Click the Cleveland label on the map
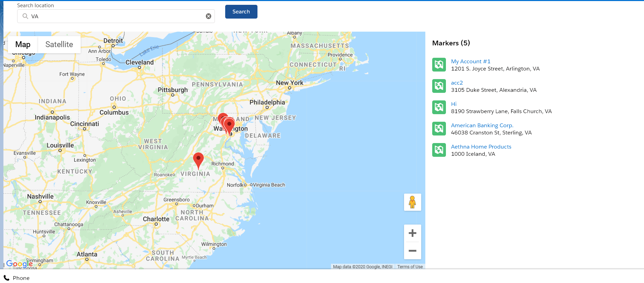The height and width of the screenshot is (283, 644). 139,62
